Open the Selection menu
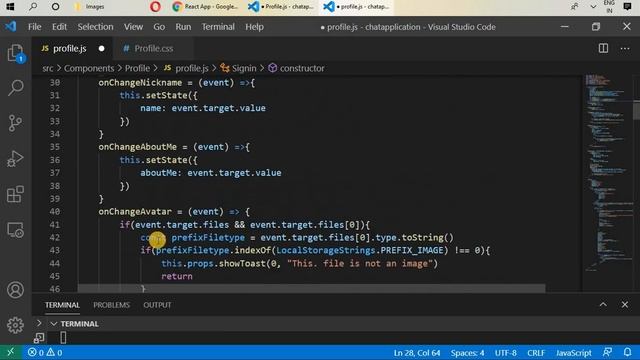The height and width of the screenshot is (360, 640). pos(96,27)
